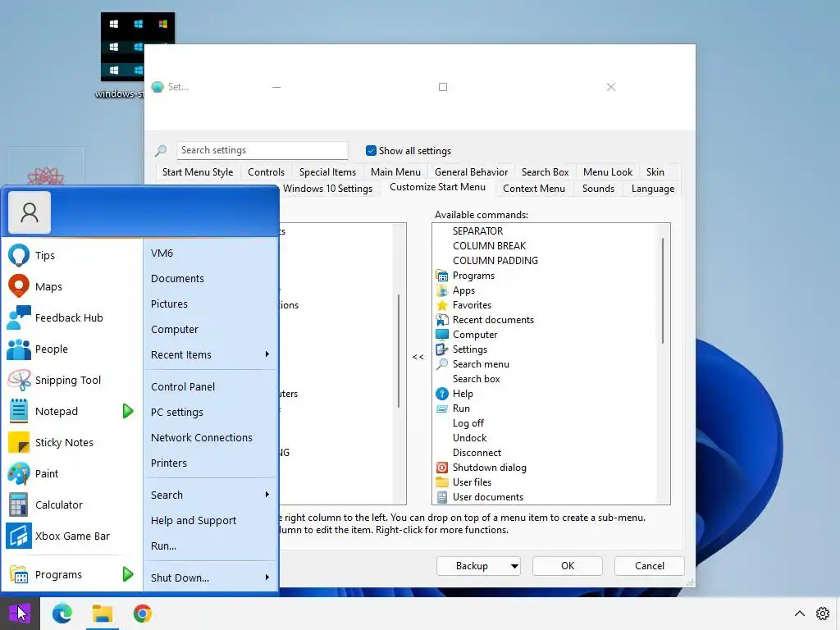Switch to General Behavior tab
The image size is (840, 630).
[x=471, y=172]
